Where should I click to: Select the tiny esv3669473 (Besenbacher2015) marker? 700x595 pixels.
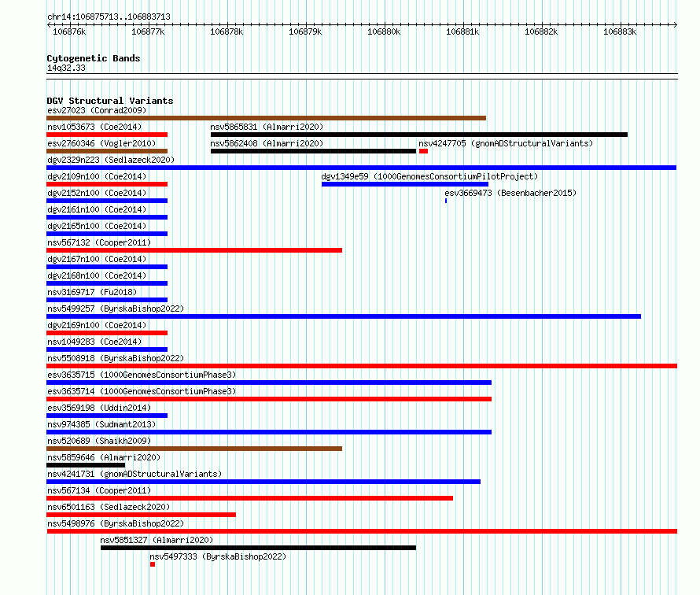click(x=446, y=201)
